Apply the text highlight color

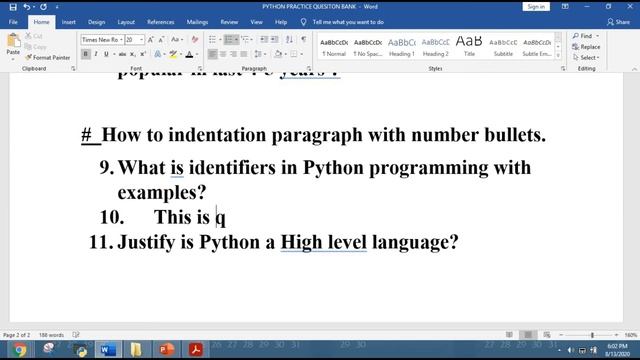[173, 54]
